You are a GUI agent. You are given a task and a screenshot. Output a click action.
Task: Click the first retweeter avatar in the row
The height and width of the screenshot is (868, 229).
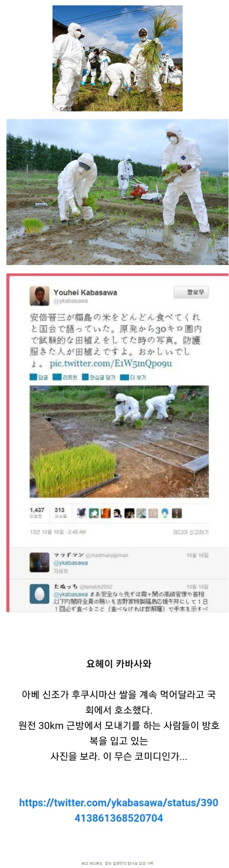[x=81, y=513]
